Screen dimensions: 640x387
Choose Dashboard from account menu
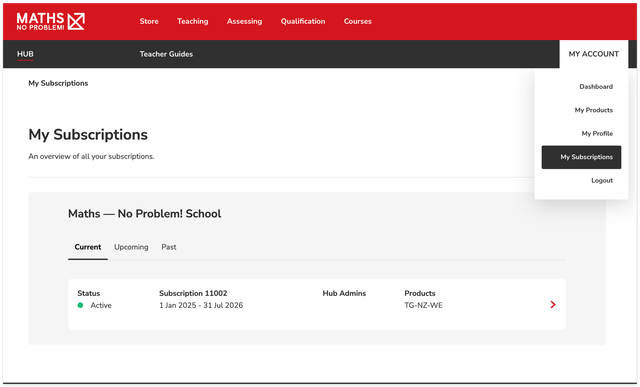pyautogui.click(x=596, y=87)
